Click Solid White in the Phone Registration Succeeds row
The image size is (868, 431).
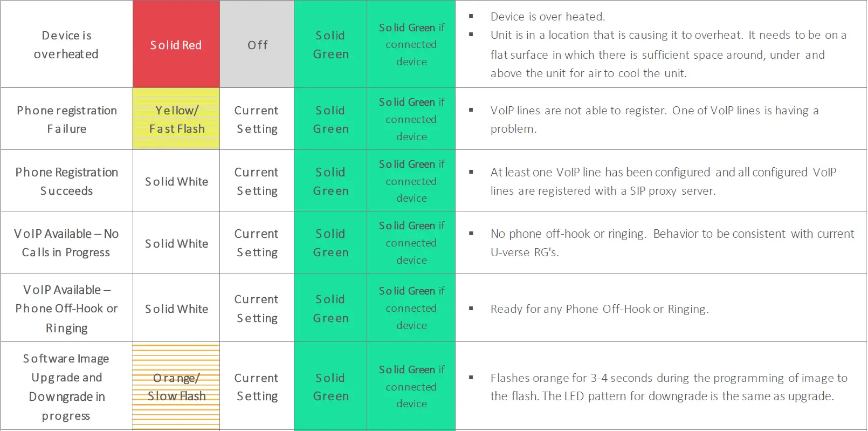176,182
